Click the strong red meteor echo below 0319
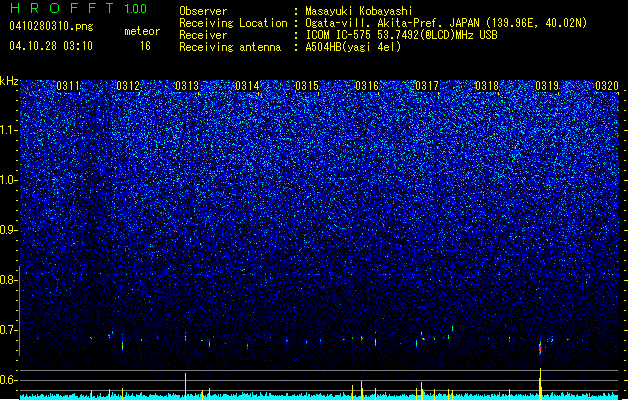This screenshot has height=400, width=629. (540, 347)
